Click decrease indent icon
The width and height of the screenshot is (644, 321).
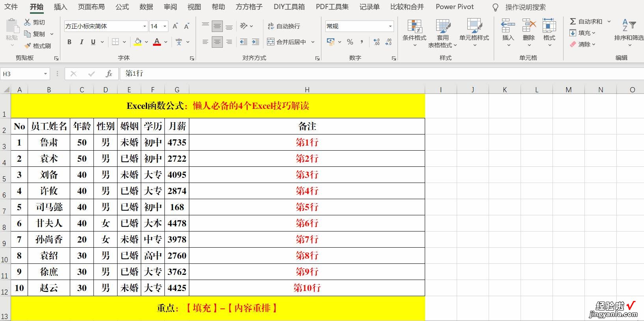[x=244, y=42]
